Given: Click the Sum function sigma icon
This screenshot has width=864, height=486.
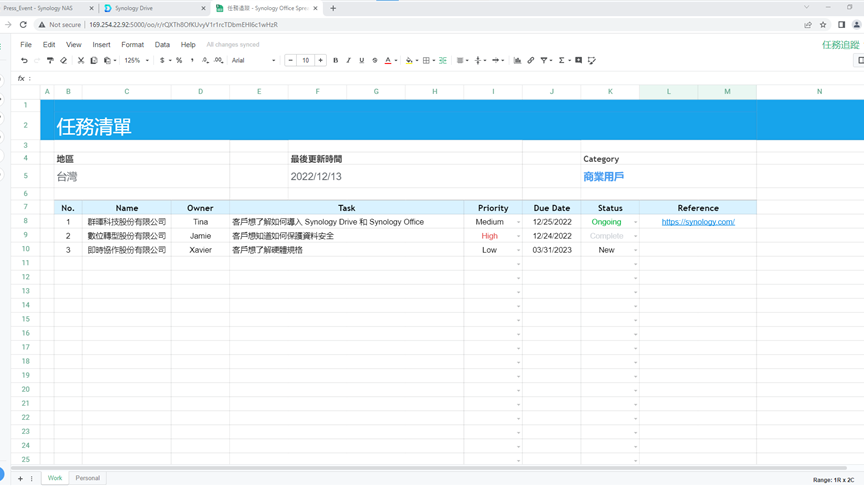Looking at the screenshot, I should [x=561, y=61].
